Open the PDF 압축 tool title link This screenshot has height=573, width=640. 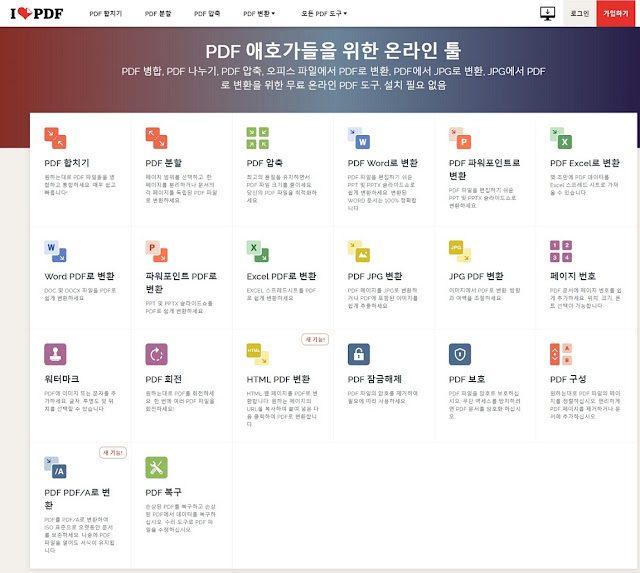coord(265,163)
